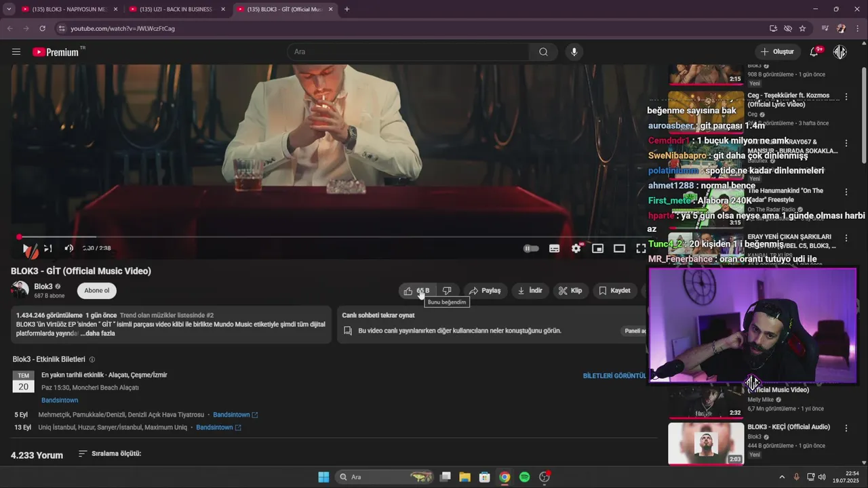Create content with Oluştur button
Viewport: 868px width, 488px height.
tap(777, 52)
